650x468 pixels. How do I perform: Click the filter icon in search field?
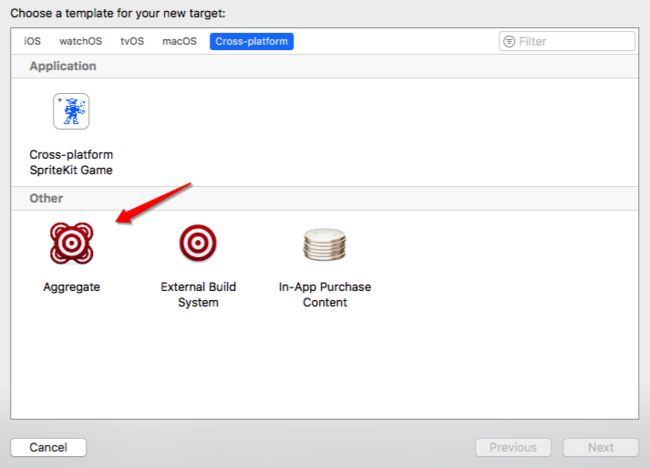click(x=509, y=41)
